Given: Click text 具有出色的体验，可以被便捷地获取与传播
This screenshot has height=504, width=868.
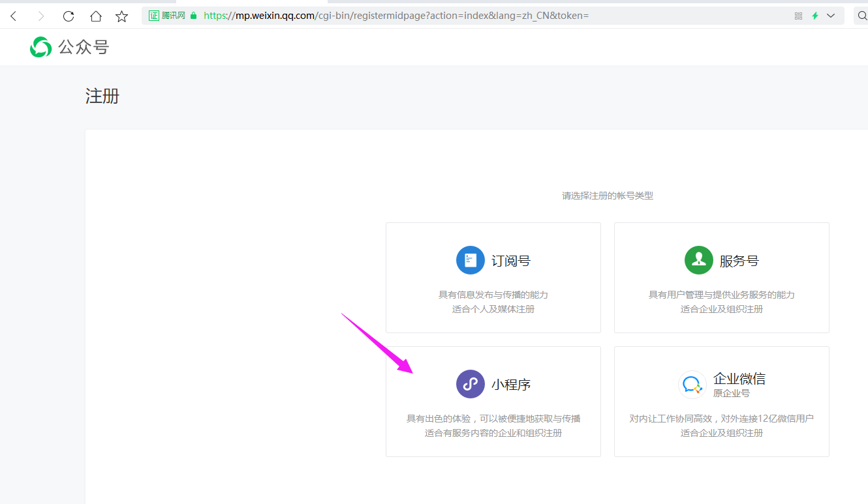Looking at the screenshot, I should click(493, 419).
